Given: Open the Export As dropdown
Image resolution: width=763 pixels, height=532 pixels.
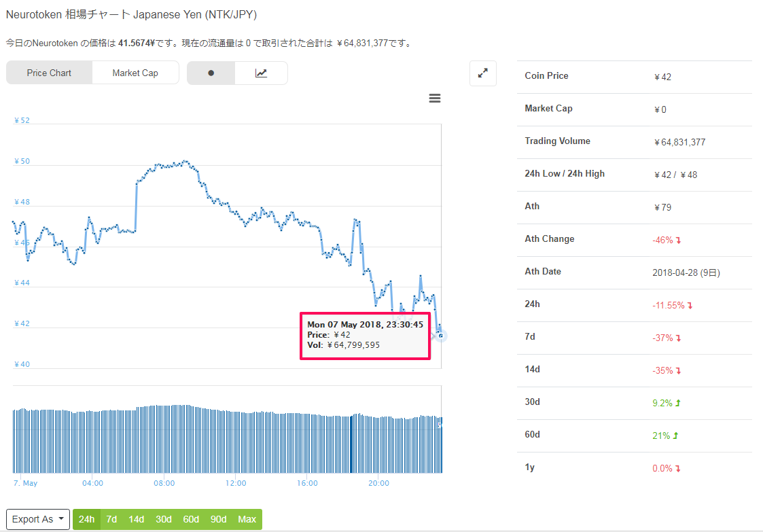Looking at the screenshot, I should click(38, 519).
